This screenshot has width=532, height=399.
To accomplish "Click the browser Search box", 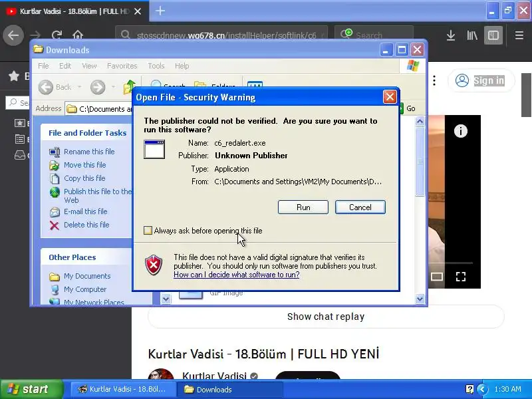I will tap(374, 35).
